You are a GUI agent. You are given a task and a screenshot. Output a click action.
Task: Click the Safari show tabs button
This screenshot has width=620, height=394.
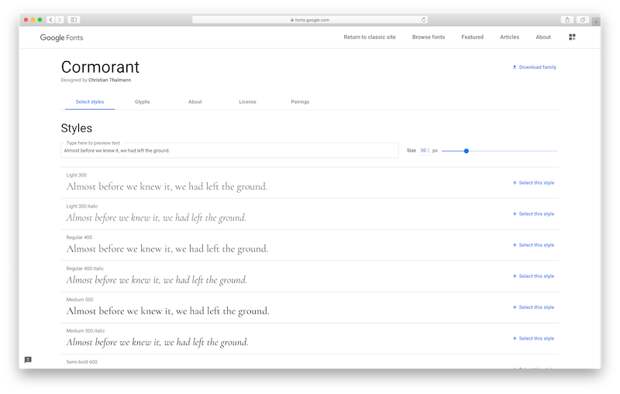click(x=582, y=20)
